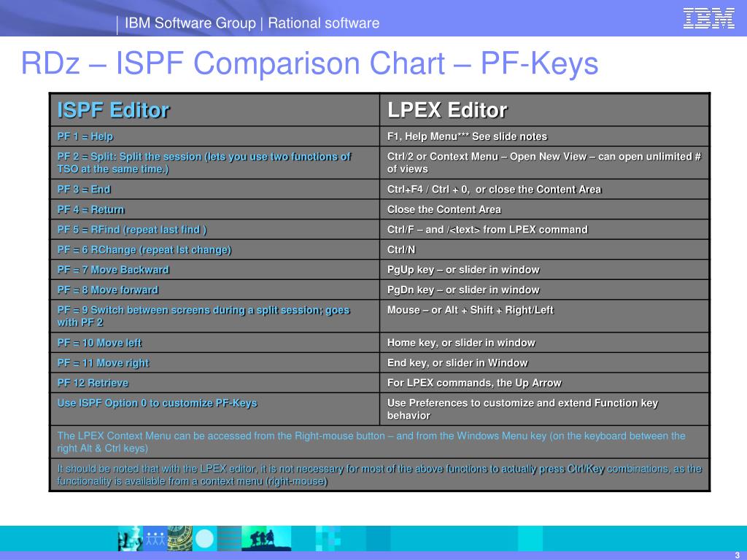Select the 'PF 12 Retrieve' cell
This screenshot has height=560, width=747.
215,383
